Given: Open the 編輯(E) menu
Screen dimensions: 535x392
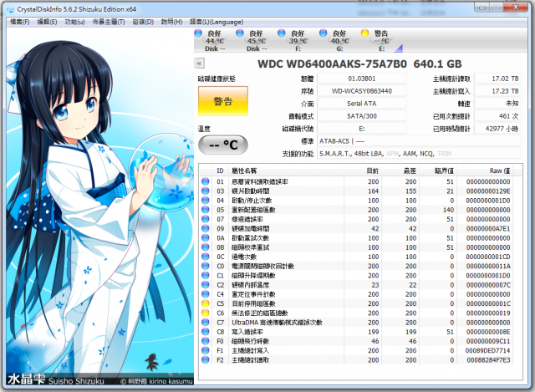Looking at the screenshot, I should (x=47, y=23).
